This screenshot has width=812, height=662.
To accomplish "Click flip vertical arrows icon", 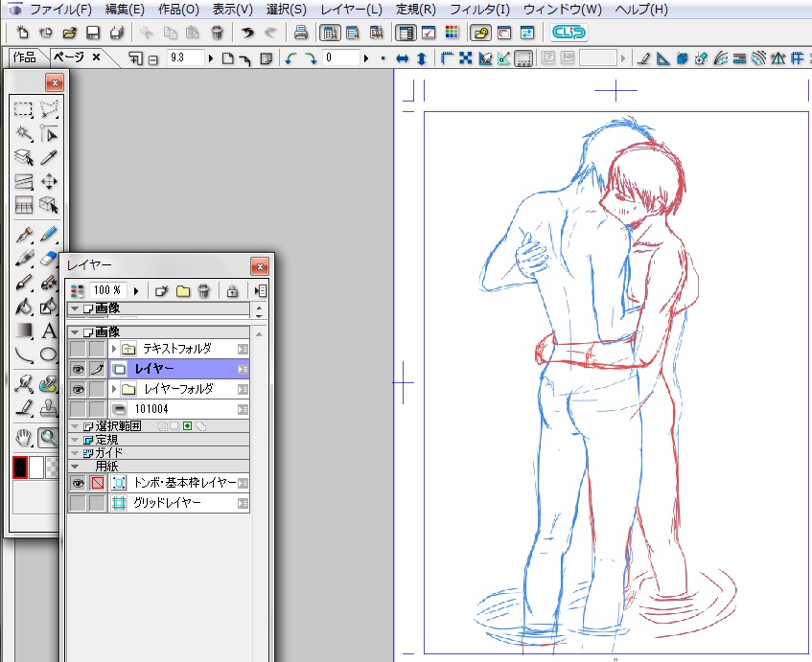I will (422, 58).
